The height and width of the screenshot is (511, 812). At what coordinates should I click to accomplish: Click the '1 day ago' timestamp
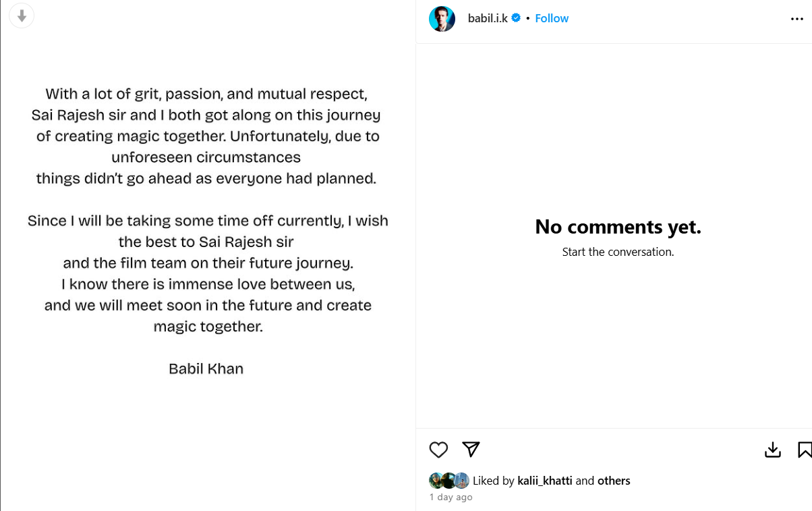(451, 497)
